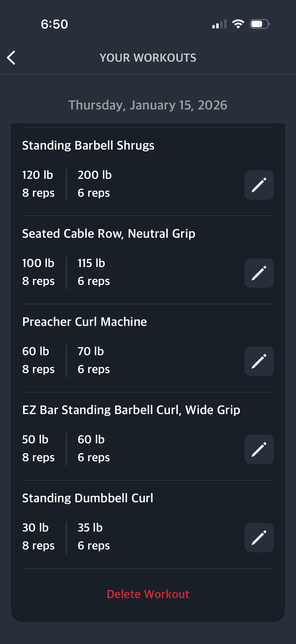Tap the battery indicator icon
Viewport: 296px width, 644px height.
point(259,24)
